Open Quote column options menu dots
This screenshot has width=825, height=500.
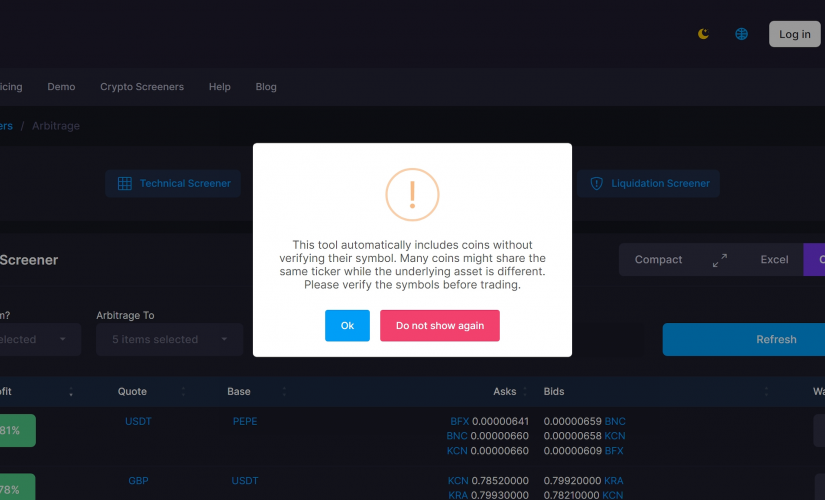[183, 392]
